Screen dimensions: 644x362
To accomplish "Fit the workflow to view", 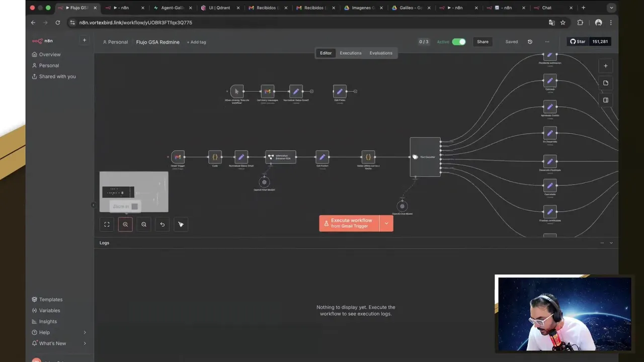I will pos(107,224).
